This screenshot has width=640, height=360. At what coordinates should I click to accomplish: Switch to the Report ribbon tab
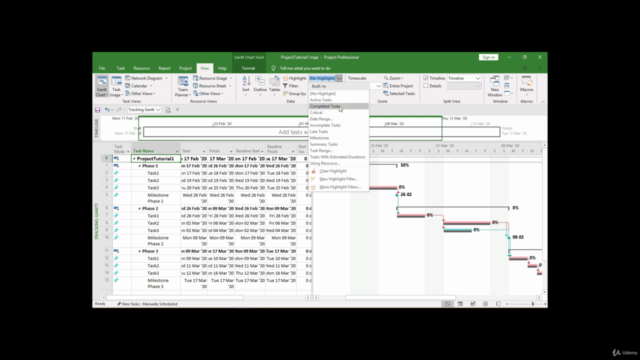point(164,68)
